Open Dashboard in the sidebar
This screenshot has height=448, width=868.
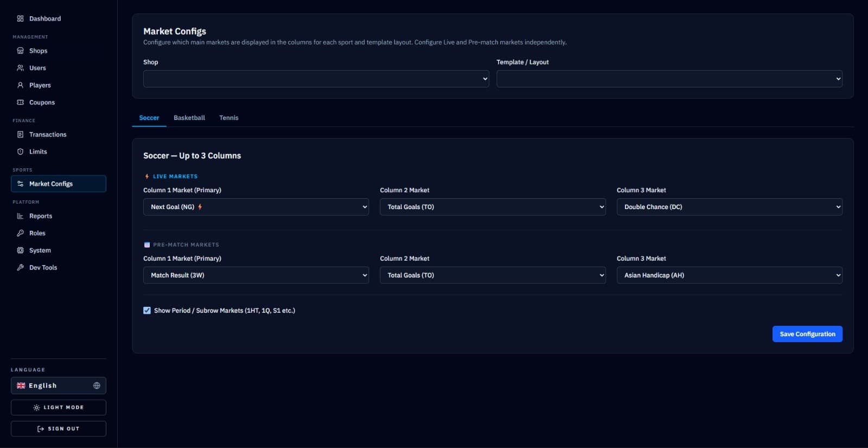(59, 18)
